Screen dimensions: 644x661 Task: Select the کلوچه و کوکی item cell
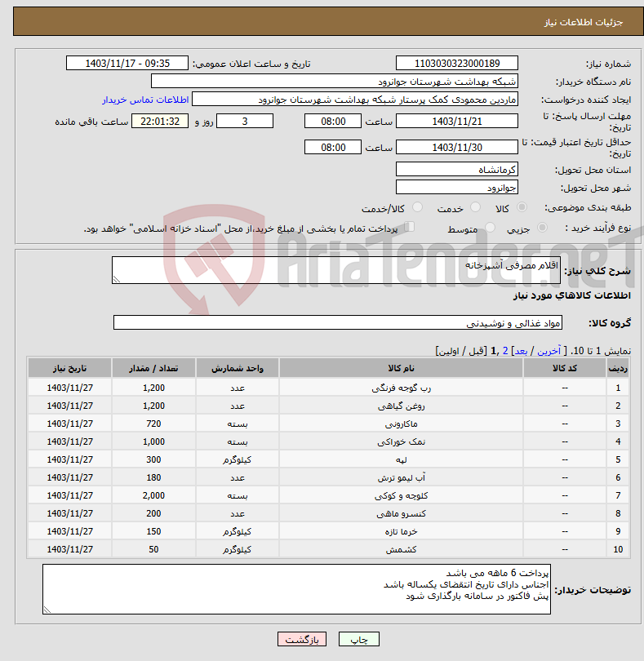pos(401,496)
